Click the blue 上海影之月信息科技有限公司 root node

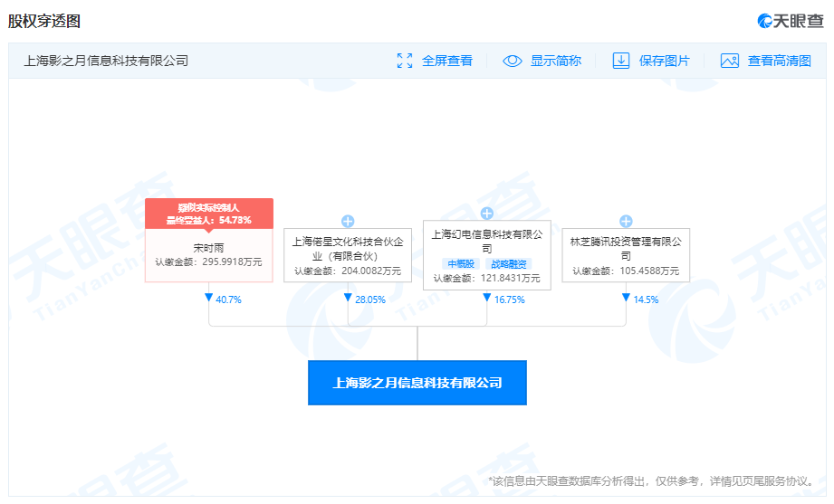click(x=417, y=383)
